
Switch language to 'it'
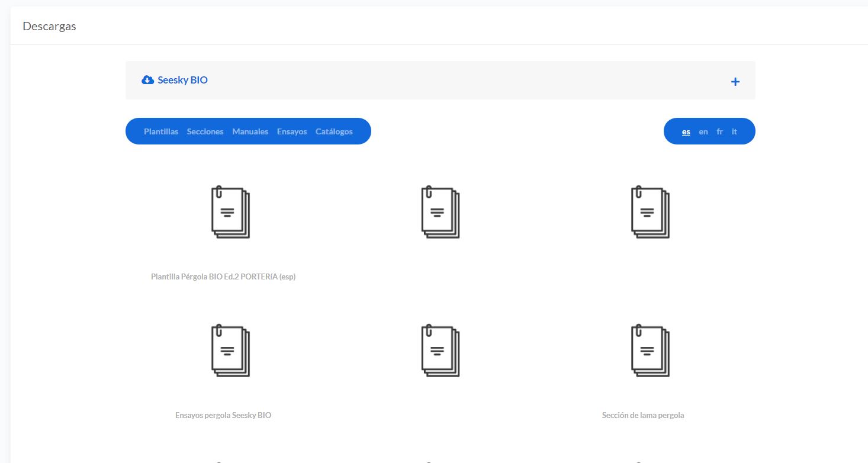point(734,131)
